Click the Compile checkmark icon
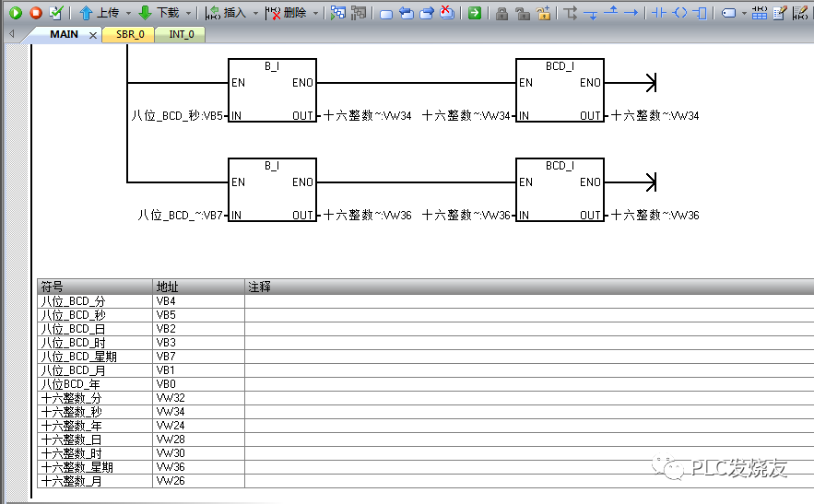The width and height of the screenshot is (814, 504). (55, 13)
